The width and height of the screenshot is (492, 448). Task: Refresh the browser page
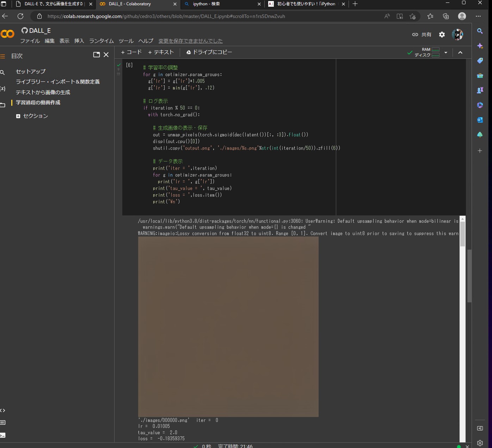coord(20,16)
